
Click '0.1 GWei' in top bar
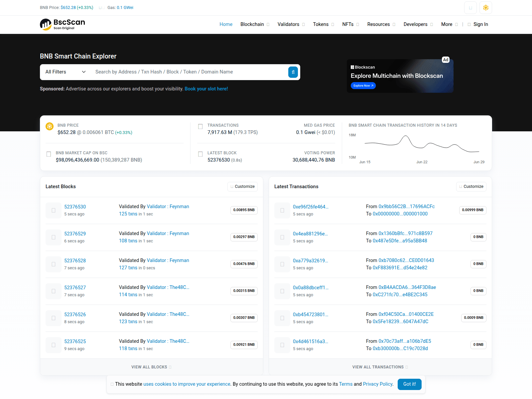point(125,8)
